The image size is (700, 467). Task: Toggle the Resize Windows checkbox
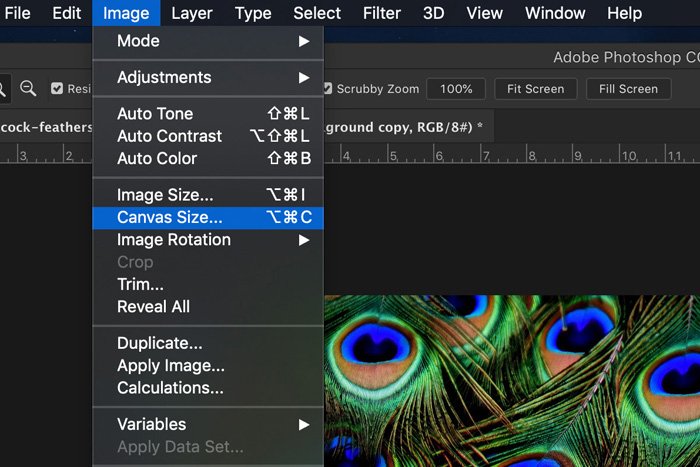click(57, 89)
